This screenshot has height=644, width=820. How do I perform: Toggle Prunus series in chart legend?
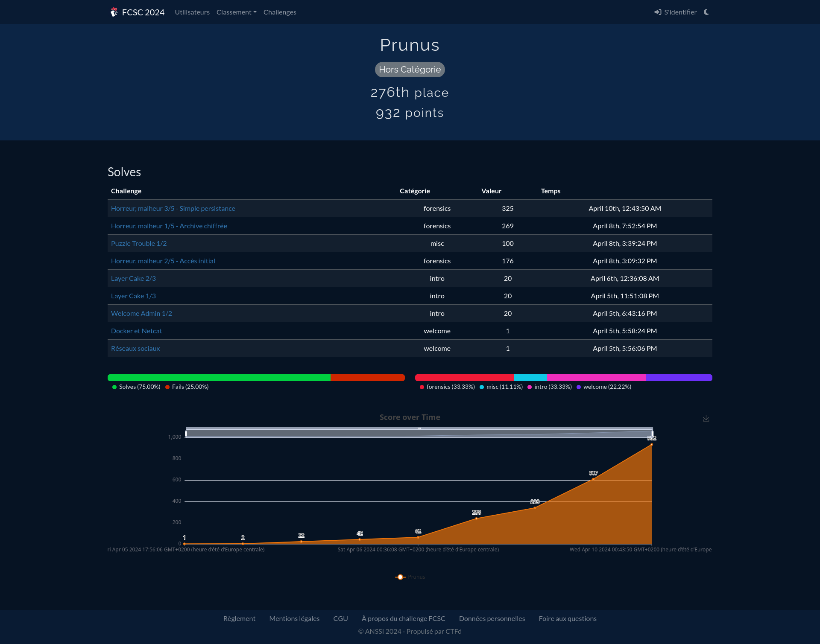click(410, 577)
